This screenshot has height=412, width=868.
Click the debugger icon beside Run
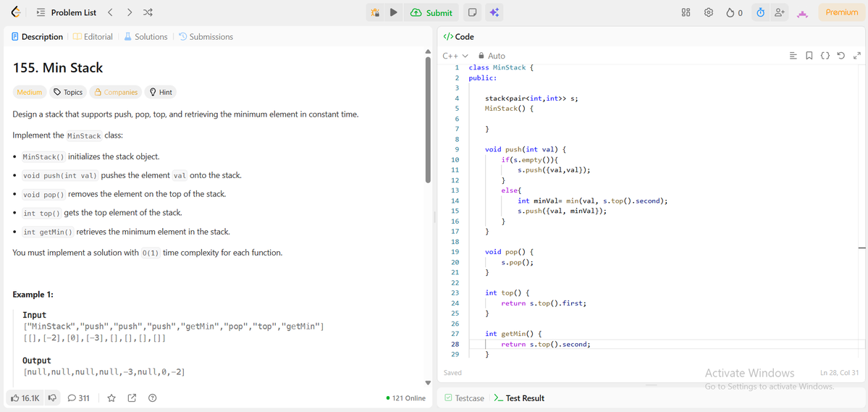375,12
